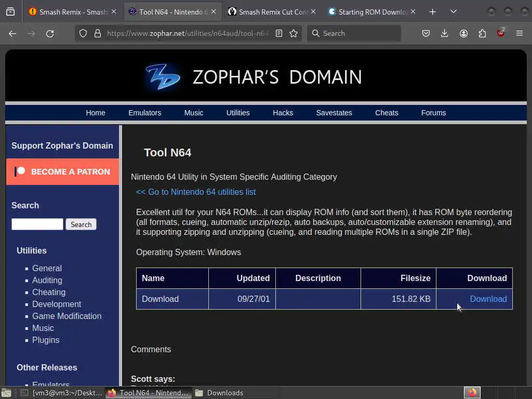Open the vm3 terminal taskbar item

[61, 393]
